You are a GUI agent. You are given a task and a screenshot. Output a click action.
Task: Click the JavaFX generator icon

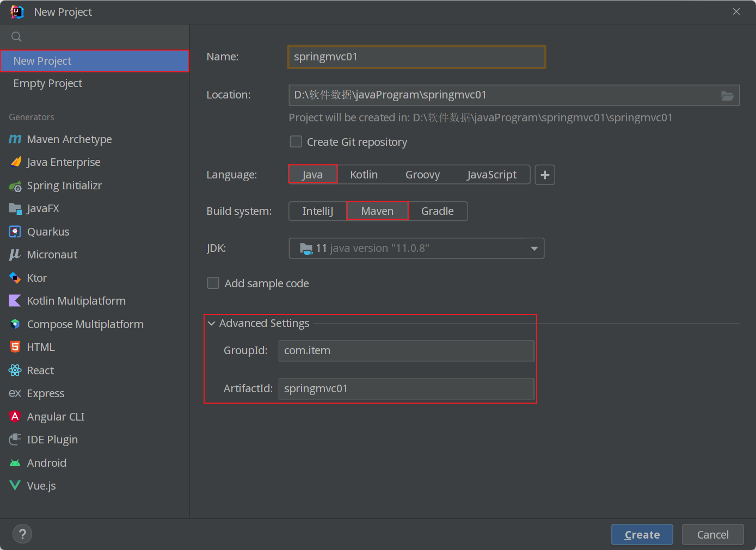click(15, 208)
